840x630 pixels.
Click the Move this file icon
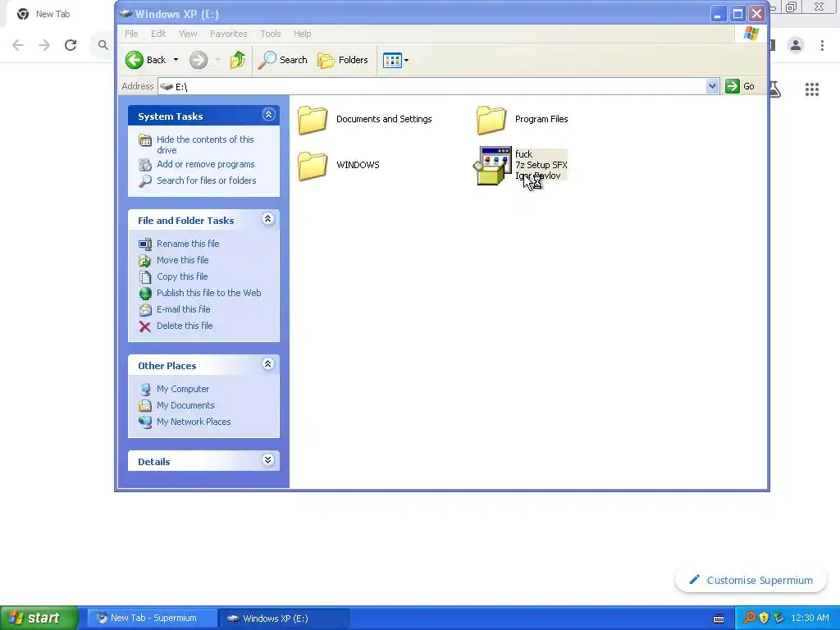[144, 260]
